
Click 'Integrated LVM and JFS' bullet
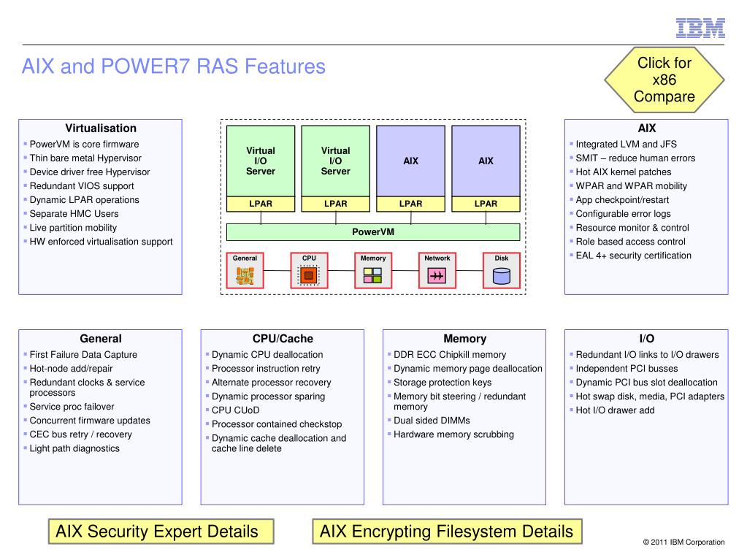(626, 145)
